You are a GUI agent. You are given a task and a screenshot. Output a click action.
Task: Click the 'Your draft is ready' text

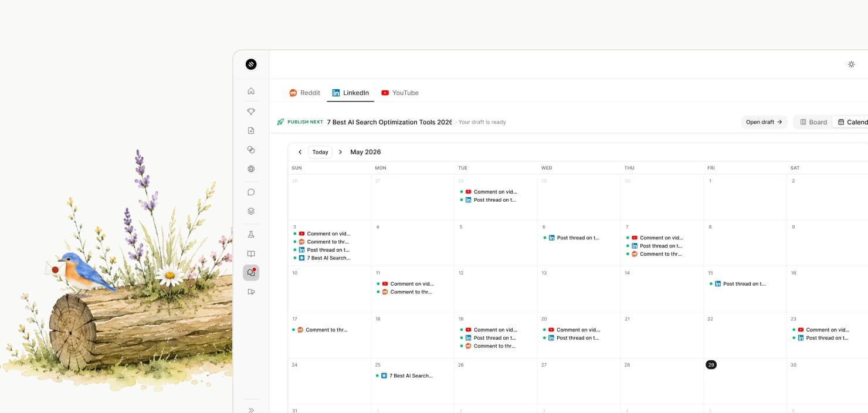(x=482, y=122)
